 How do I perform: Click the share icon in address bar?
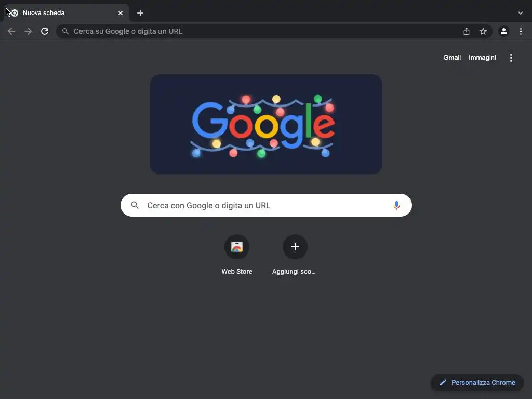point(467,31)
